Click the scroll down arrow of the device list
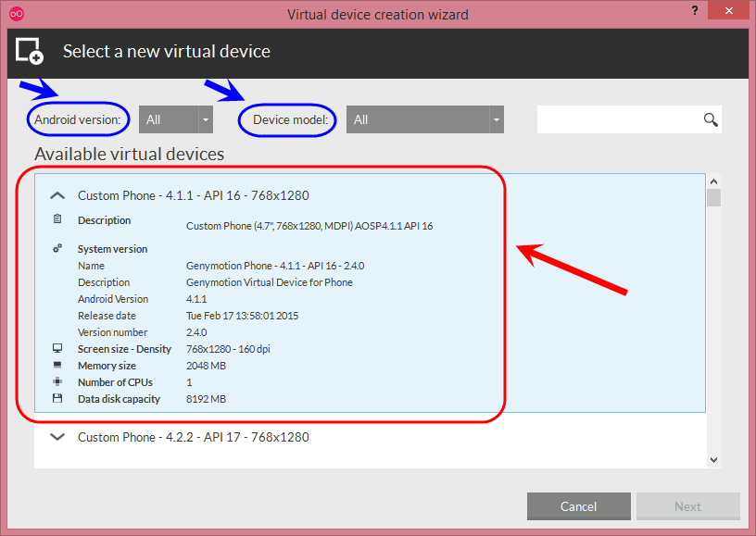The width and height of the screenshot is (756, 536). click(x=714, y=460)
